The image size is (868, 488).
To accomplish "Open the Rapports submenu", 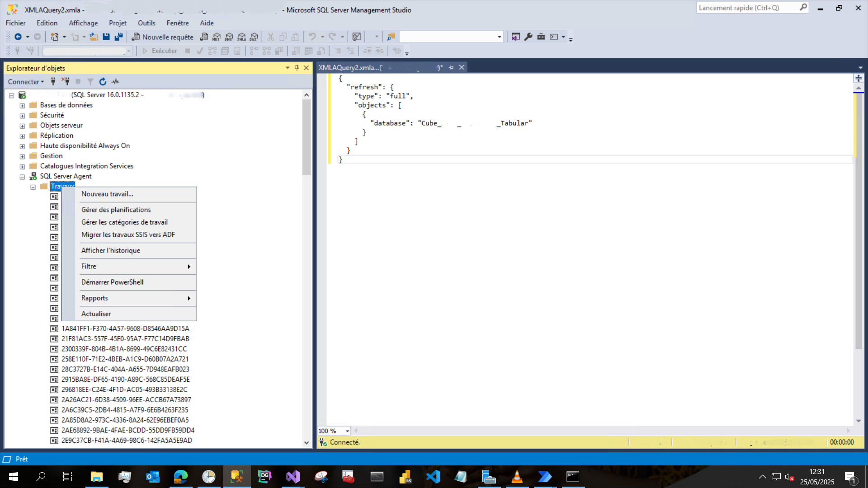I will 129,298.
